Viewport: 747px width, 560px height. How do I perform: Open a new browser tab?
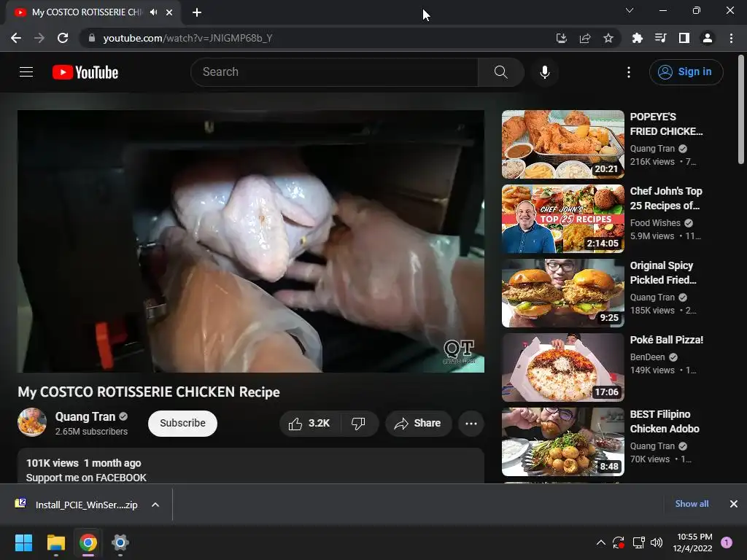197,12
